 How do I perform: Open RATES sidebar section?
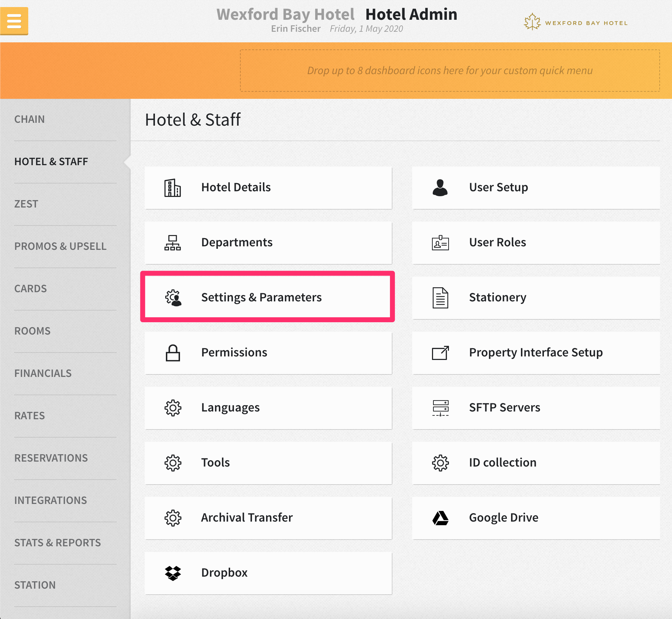pyautogui.click(x=30, y=416)
